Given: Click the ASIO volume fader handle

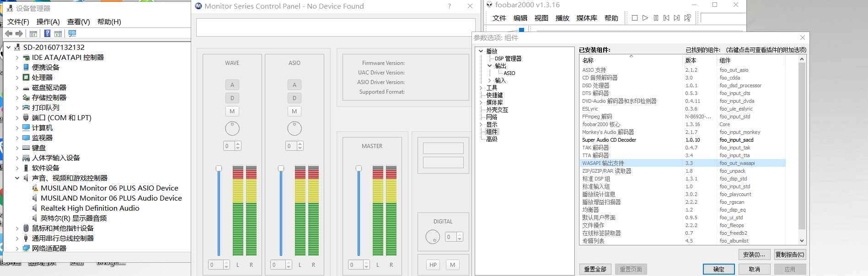Looking at the screenshot, I should [x=281, y=168].
